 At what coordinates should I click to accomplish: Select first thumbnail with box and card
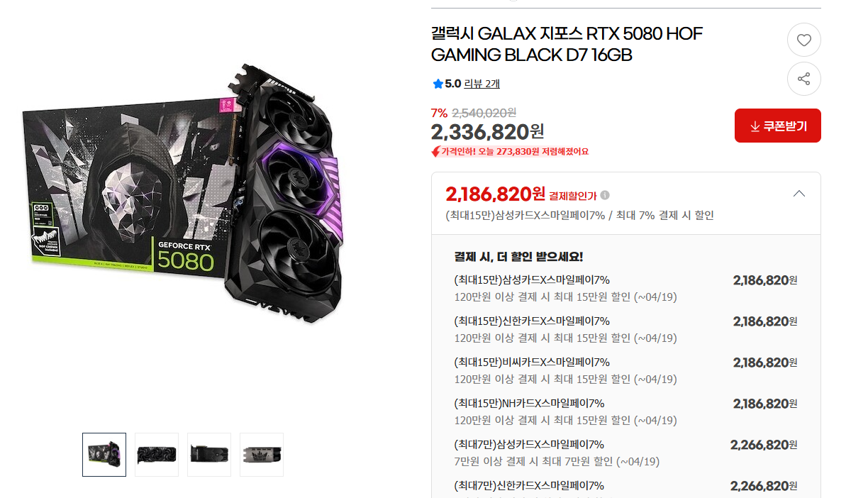[104, 454]
